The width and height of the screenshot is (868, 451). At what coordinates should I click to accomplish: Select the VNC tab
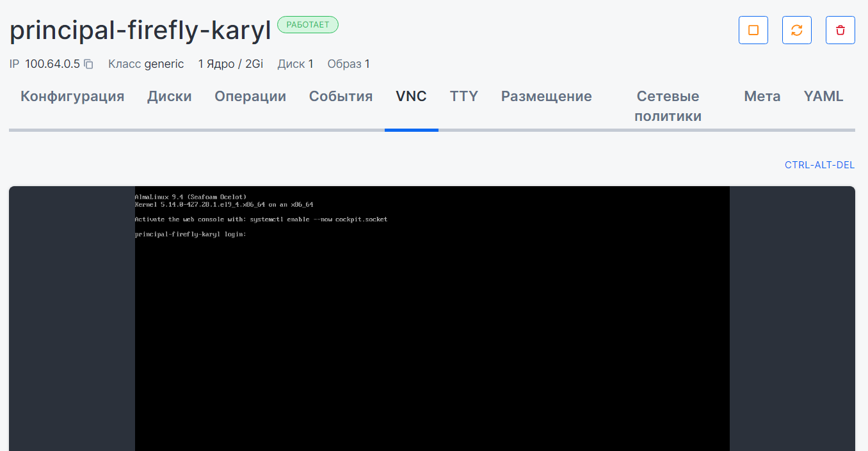click(411, 97)
